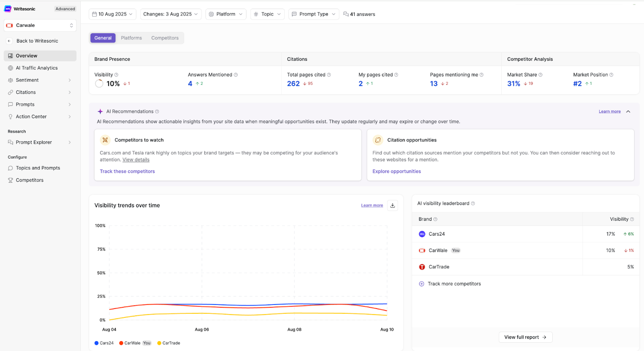This screenshot has height=351, width=644.
Task: Expand the Citations sidebar chevron
Action: [70, 92]
